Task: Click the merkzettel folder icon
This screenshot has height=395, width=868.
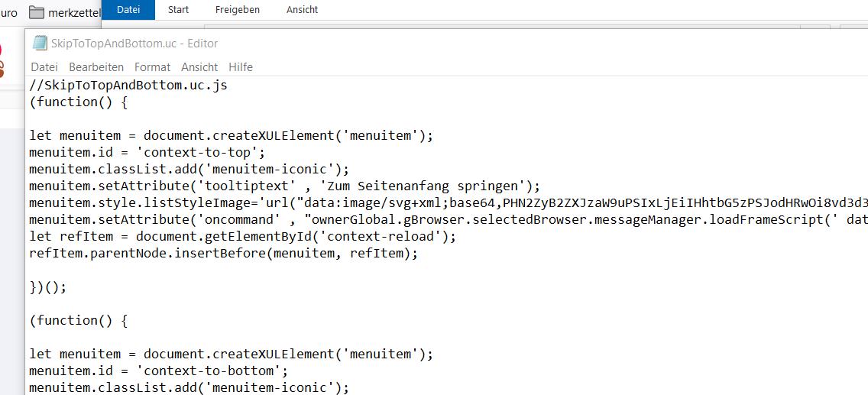Action: [x=37, y=12]
